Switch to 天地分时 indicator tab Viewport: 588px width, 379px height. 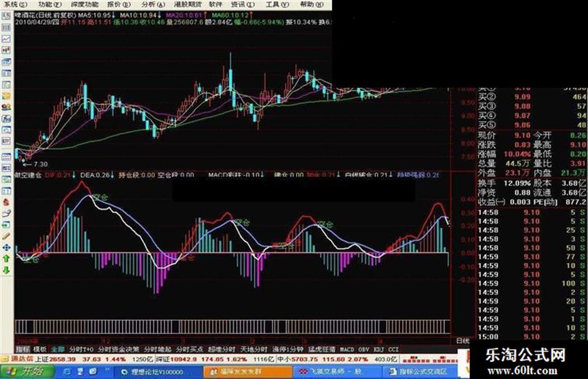(x=254, y=349)
